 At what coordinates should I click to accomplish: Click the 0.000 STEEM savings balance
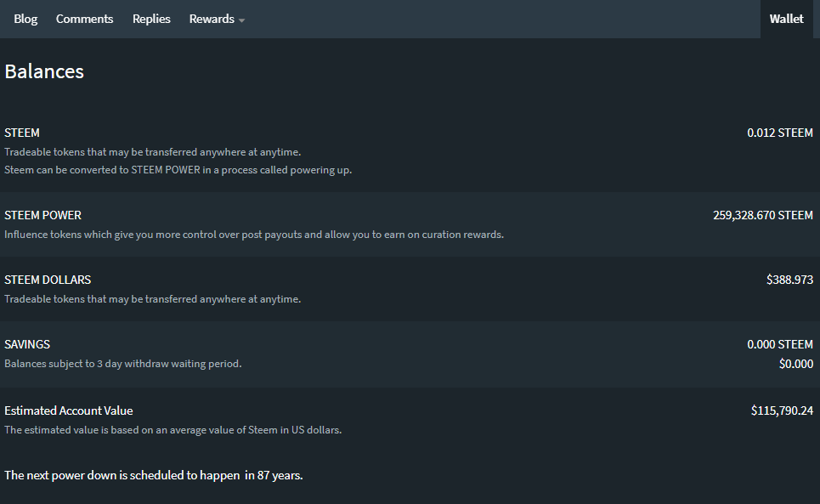(x=779, y=344)
